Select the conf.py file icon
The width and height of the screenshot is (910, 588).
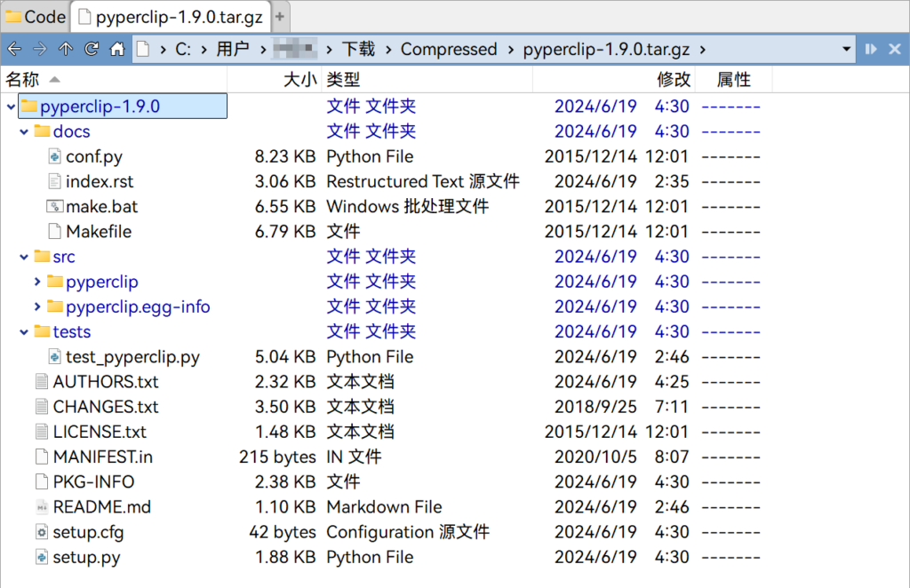(x=54, y=156)
